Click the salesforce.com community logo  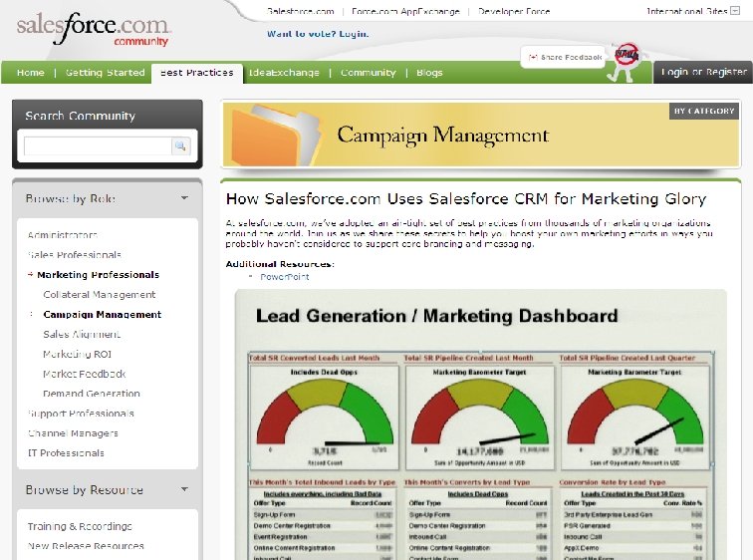click(x=93, y=29)
